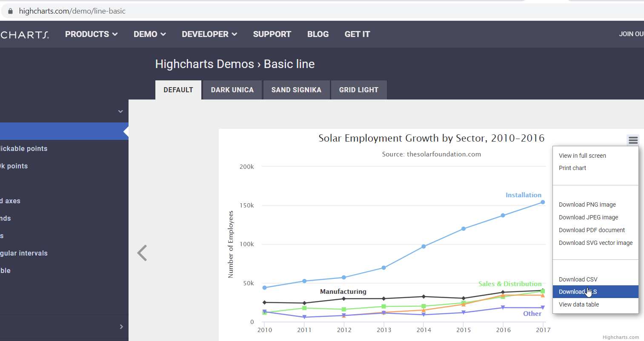Click the padlock icon in the address bar

click(x=9, y=11)
